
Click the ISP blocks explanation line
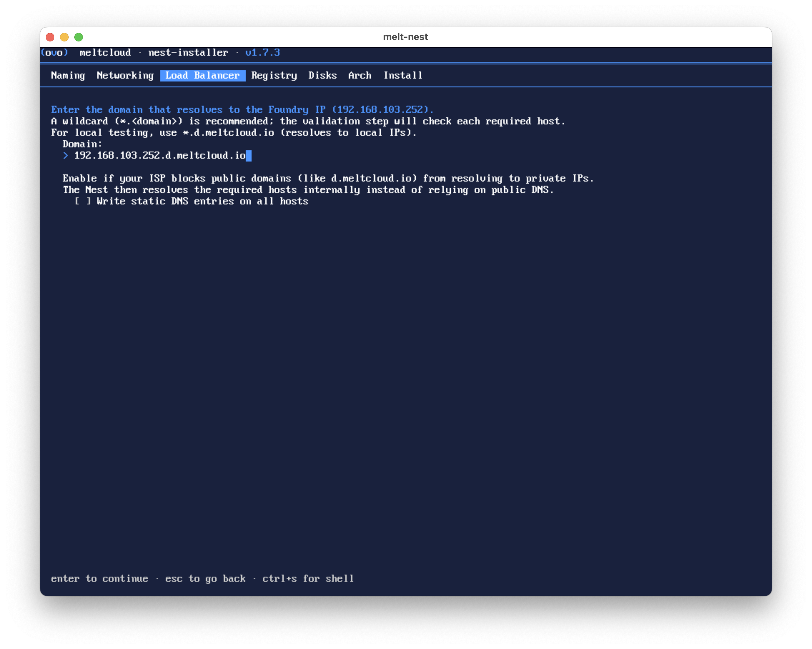[328, 179]
